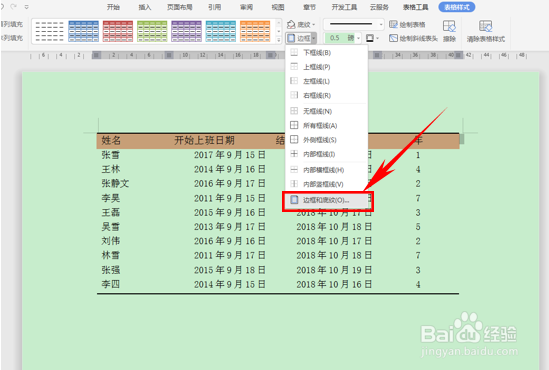Click the 姓名 header cell
This screenshot has height=370, width=549.
111,141
